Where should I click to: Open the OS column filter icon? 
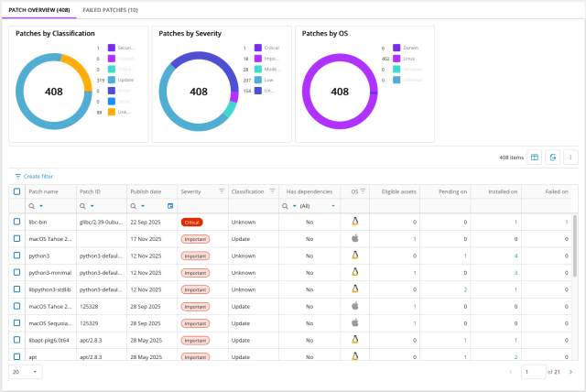point(364,191)
